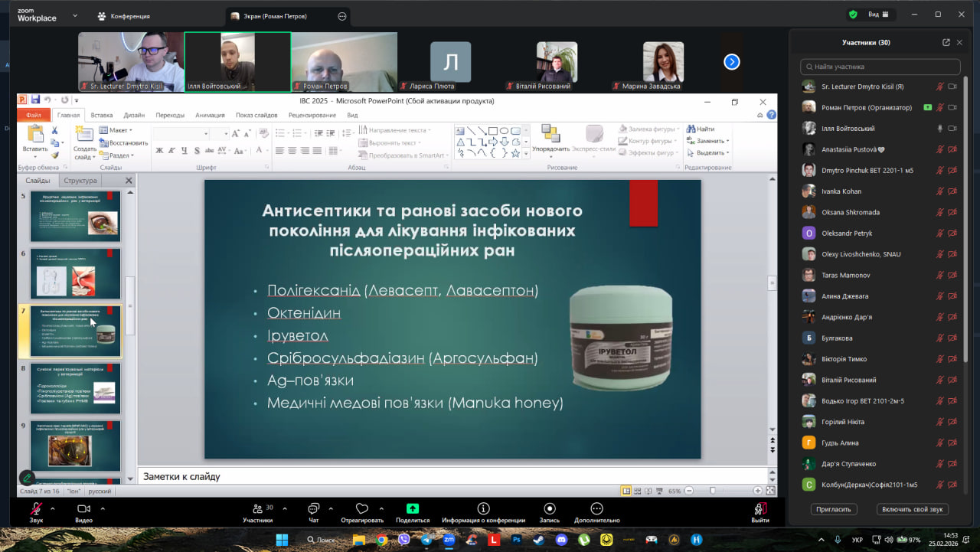
Task: Open the Reactions icon in Zoom toolbar
Action: (362, 509)
